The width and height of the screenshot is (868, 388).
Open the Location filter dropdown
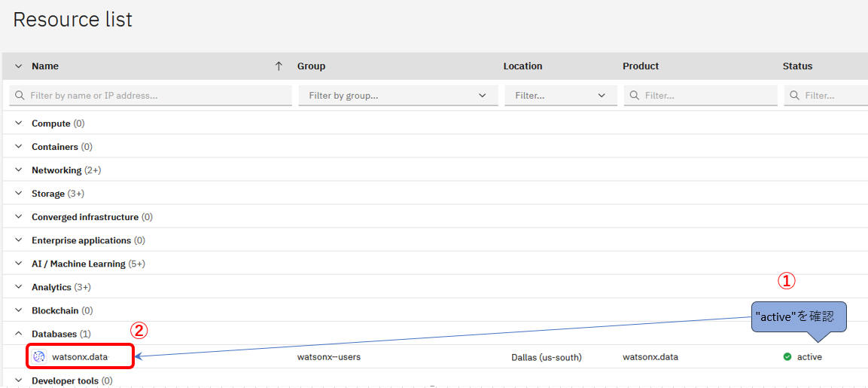[560, 96]
